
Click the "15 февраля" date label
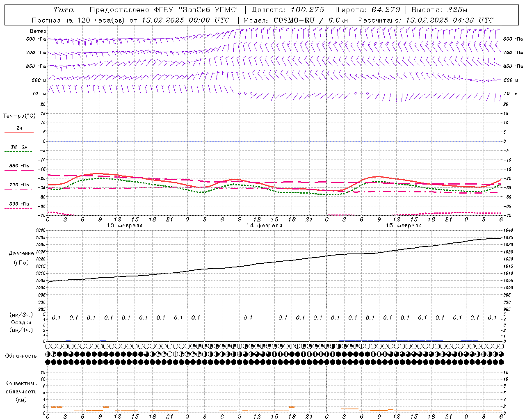click(x=404, y=226)
